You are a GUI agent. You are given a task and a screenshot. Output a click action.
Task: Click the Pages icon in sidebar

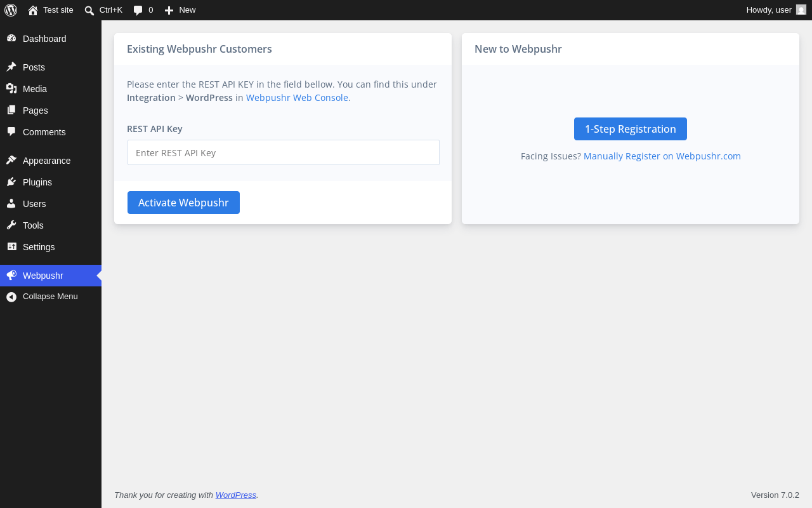tap(11, 110)
